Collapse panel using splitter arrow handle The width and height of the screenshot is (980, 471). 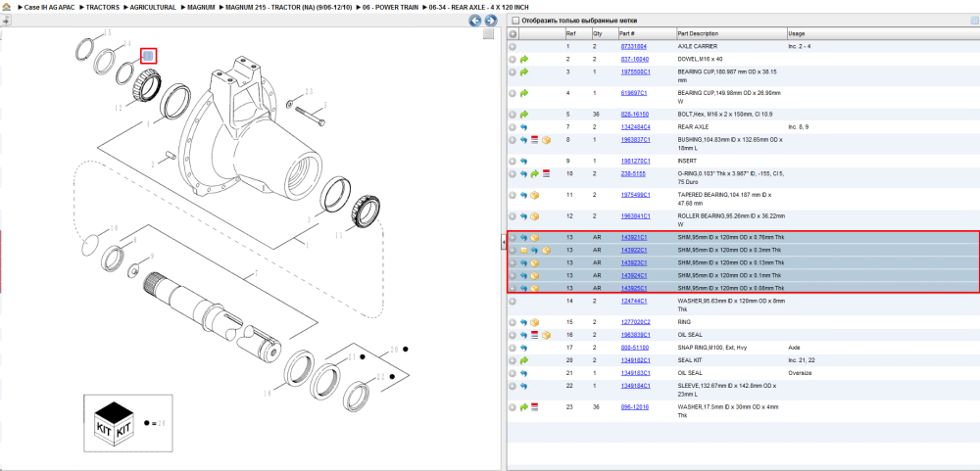point(503,243)
